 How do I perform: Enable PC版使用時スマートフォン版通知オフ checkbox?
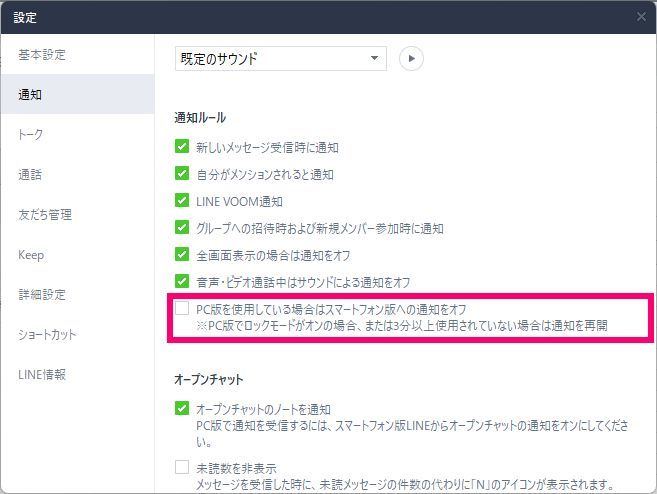(x=182, y=308)
